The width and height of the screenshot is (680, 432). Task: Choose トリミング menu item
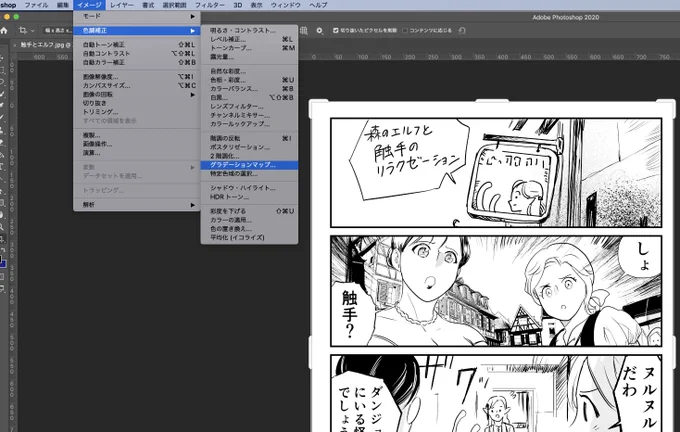click(x=137, y=112)
